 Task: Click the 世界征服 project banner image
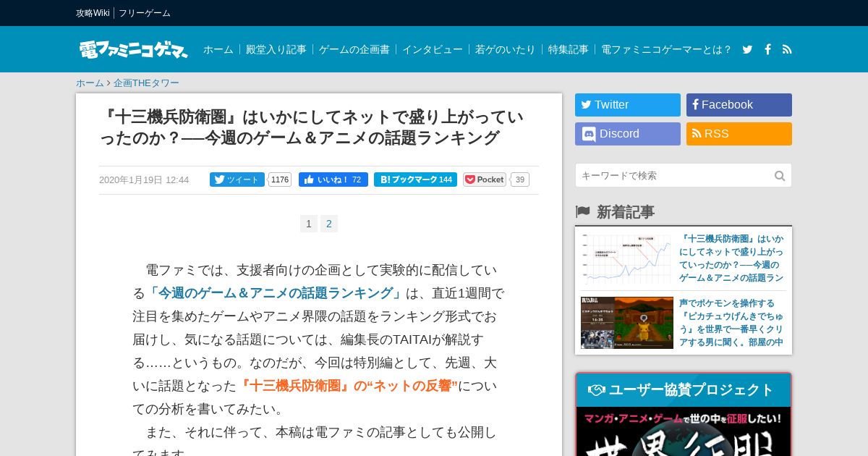pyautogui.click(x=684, y=431)
